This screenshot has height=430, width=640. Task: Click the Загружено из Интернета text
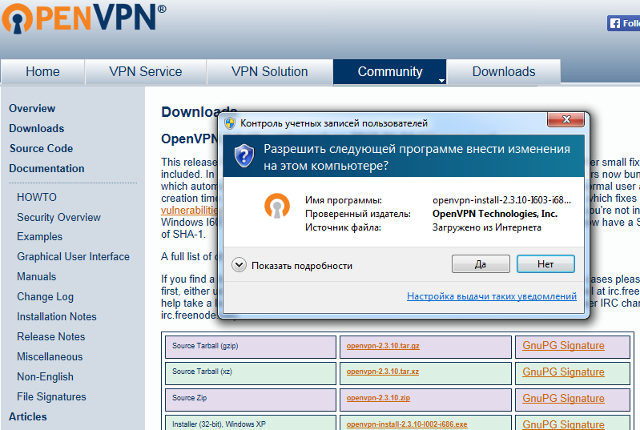click(x=487, y=228)
